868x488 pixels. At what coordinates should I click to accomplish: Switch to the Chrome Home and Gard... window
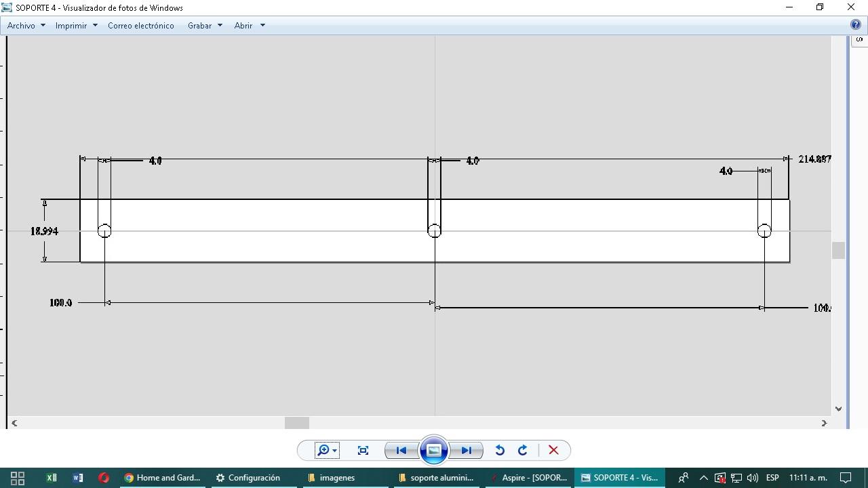tap(163, 478)
